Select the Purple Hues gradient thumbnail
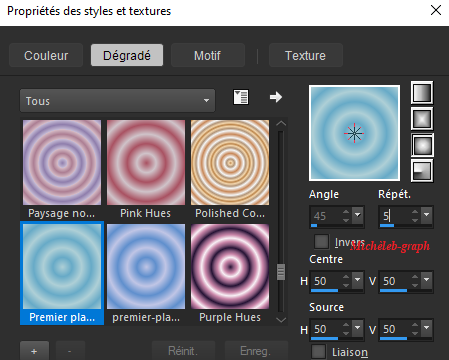 pos(230,273)
